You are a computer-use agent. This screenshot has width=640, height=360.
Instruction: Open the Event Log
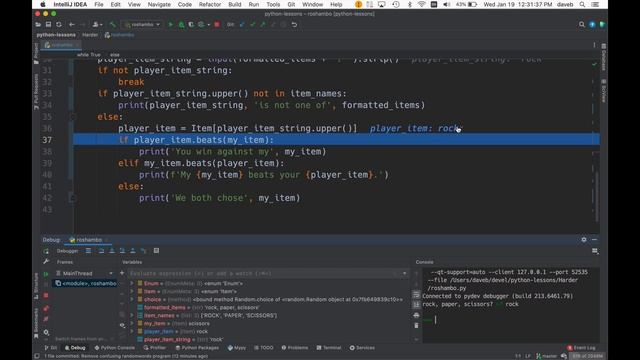coord(581,348)
